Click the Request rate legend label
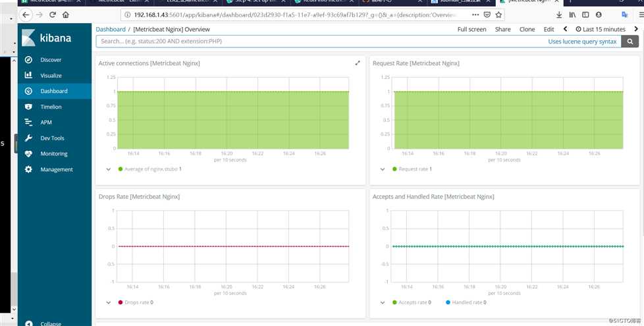 [x=416, y=169]
